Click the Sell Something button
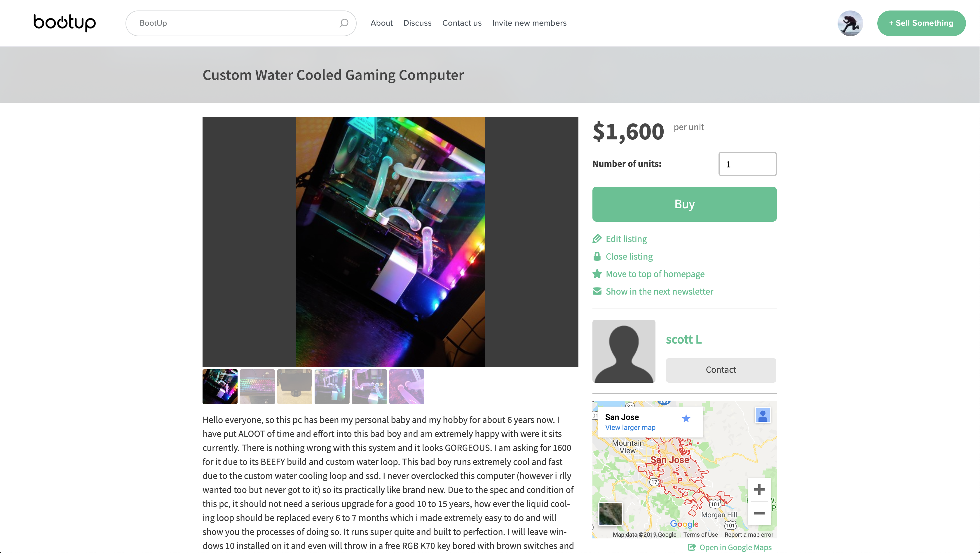The height and width of the screenshot is (553, 980). click(921, 23)
